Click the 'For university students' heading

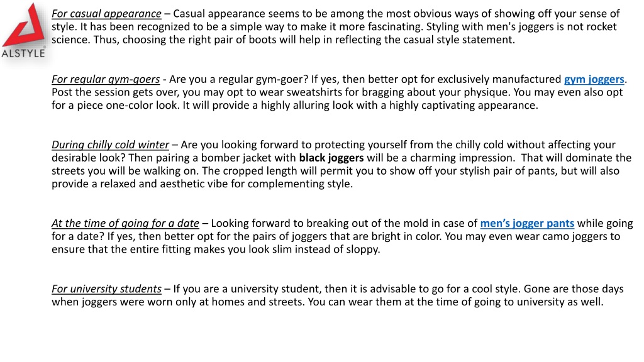pos(106,289)
